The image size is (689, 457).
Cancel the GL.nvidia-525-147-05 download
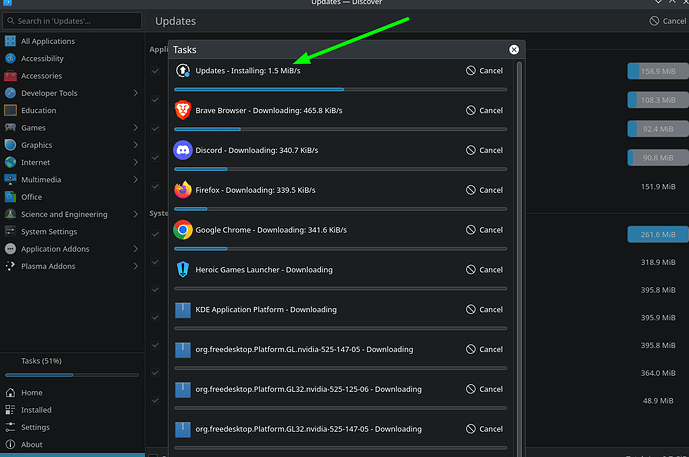tap(484, 349)
